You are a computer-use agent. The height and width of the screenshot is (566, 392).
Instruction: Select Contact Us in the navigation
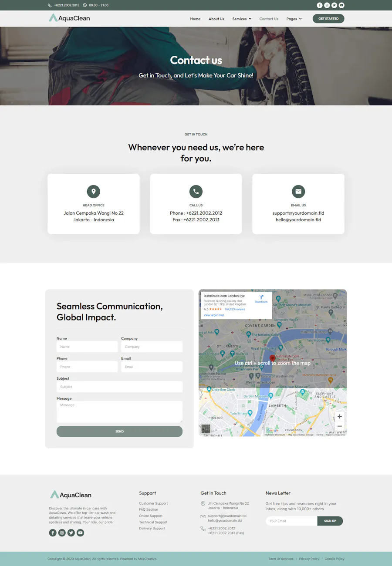[x=269, y=19]
